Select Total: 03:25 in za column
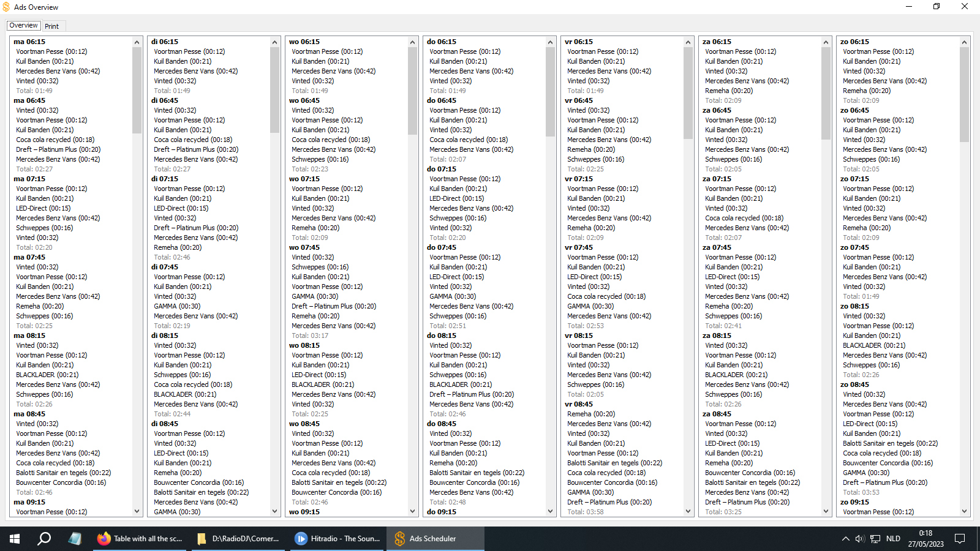The width and height of the screenshot is (980, 551). point(723,512)
